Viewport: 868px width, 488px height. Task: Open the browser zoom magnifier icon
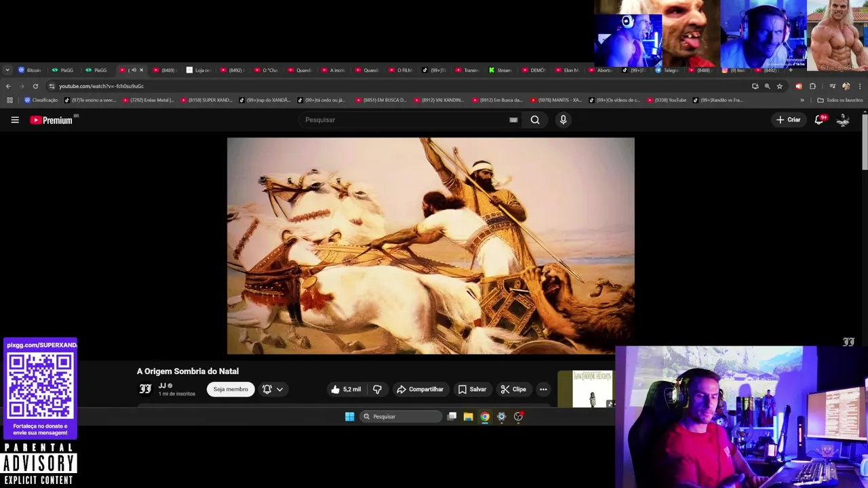point(767,86)
